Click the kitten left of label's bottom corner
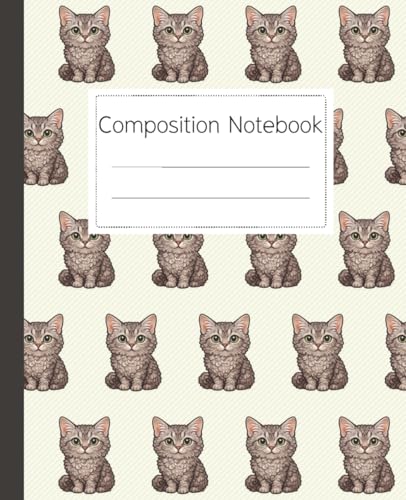The width and height of the screenshot is (406, 500). pyautogui.click(x=86, y=249)
